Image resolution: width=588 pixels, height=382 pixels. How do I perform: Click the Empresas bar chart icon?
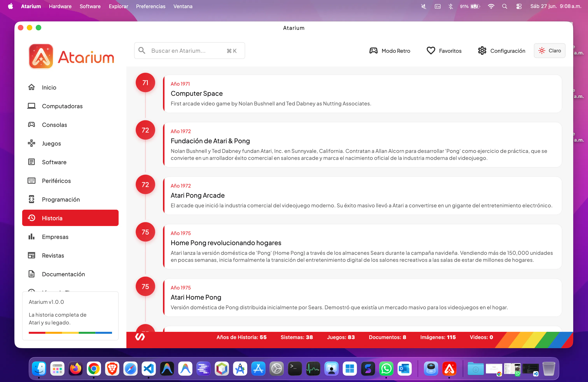pos(31,237)
